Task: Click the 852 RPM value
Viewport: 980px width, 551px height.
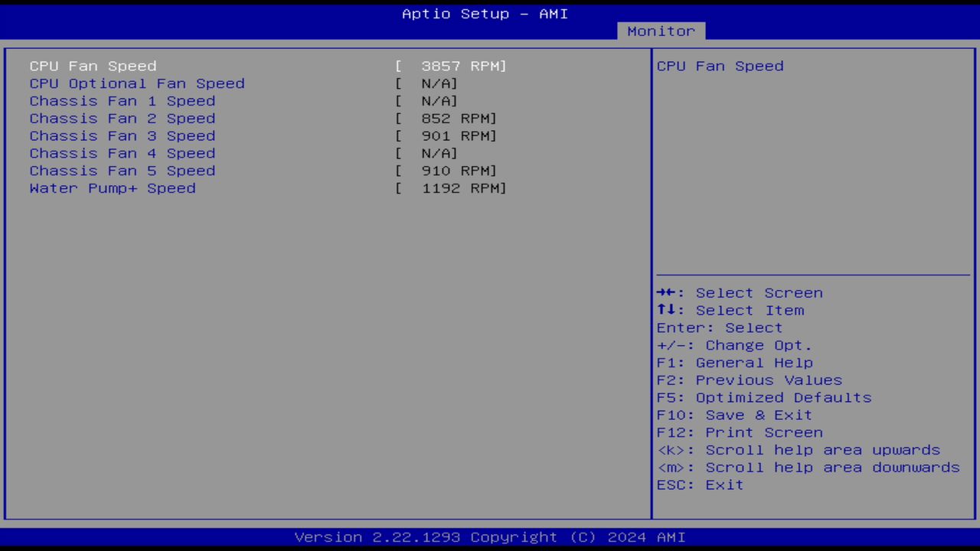Action: pos(446,119)
